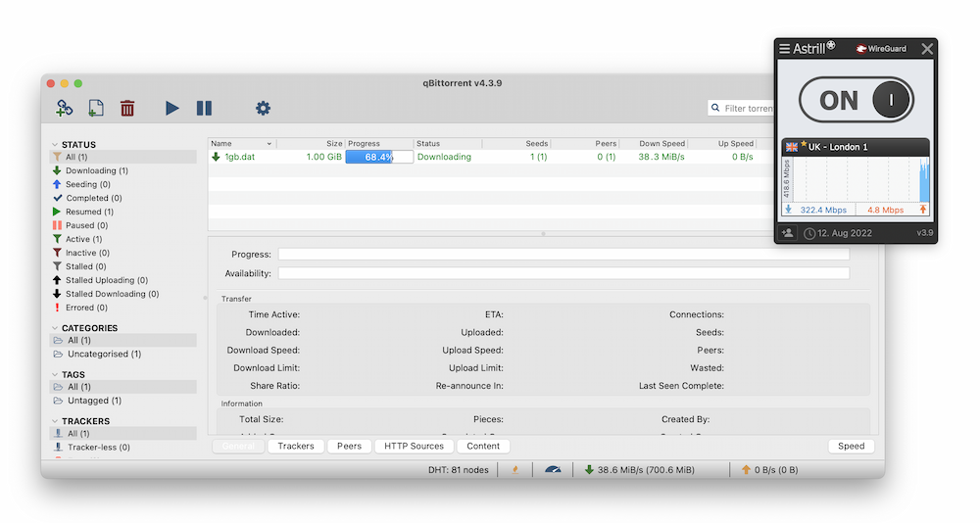Select All (1) under CATEGORIES
Viewport: 980px width, 523px height.
[123, 341]
